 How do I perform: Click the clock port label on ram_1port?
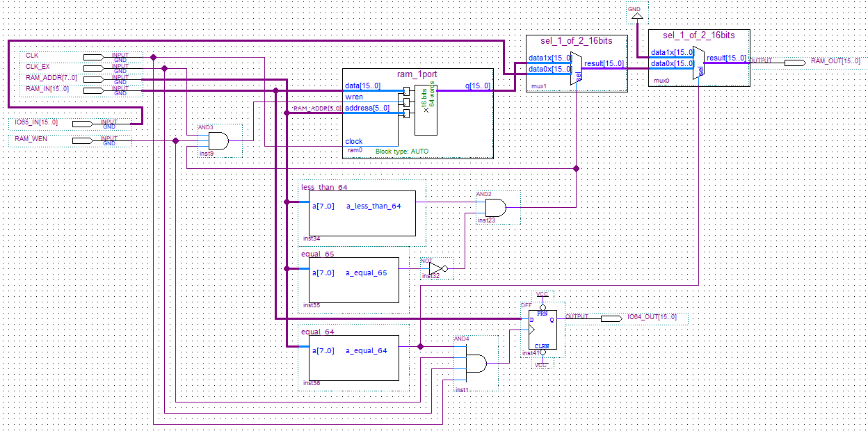pos(354,141)
